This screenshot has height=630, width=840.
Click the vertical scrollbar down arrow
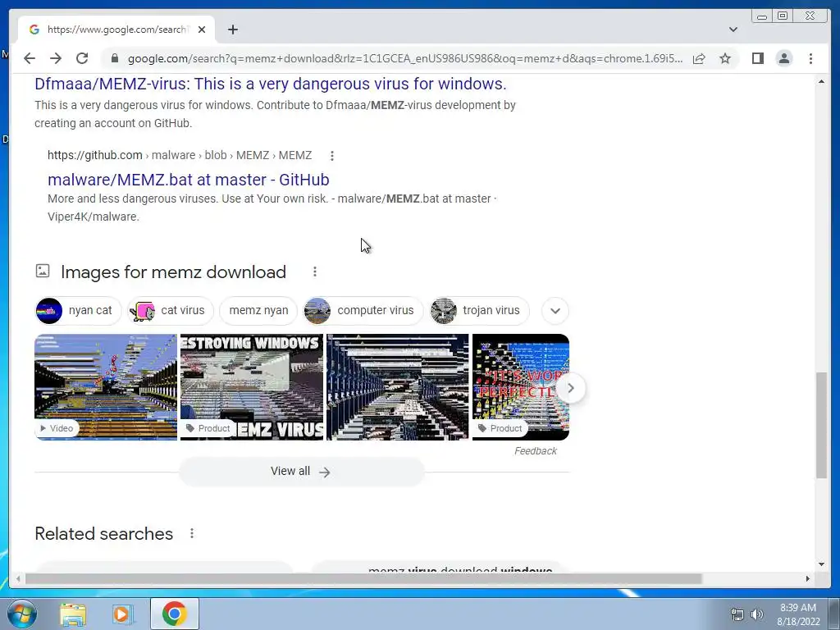pos(821,564)
